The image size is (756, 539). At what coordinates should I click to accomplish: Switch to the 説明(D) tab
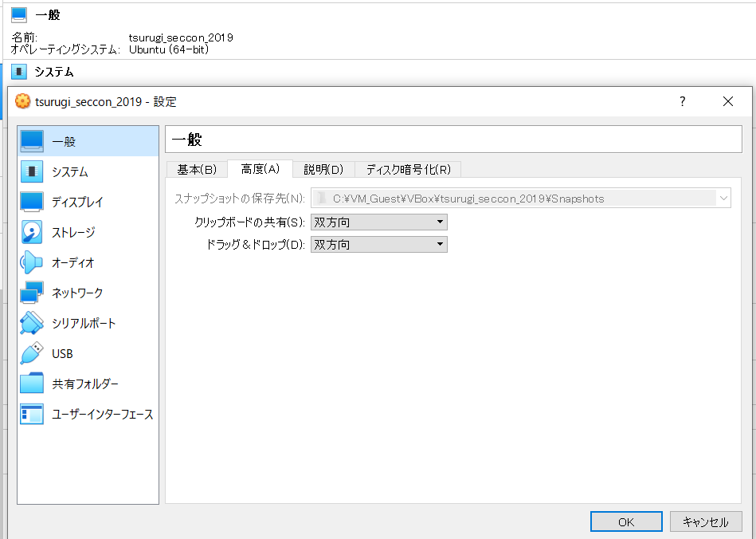(x=323, y=170)
